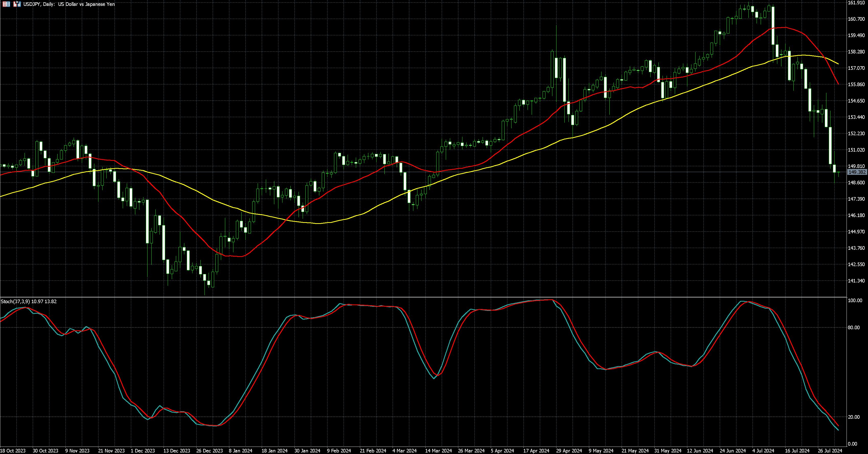Click the 18 Oct 2023 date label
The height and width of the screenshot is (454, 868).
(13, 451)
